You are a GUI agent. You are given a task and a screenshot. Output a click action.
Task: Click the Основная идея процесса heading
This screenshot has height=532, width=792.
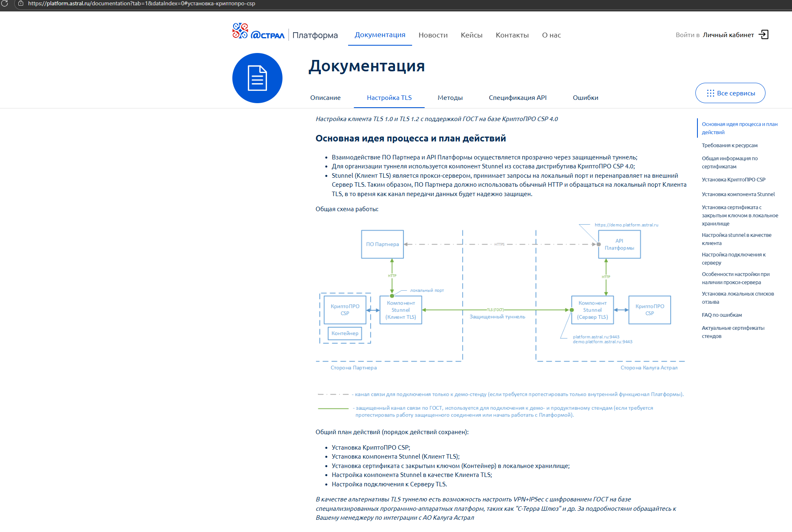click(410, 139)
